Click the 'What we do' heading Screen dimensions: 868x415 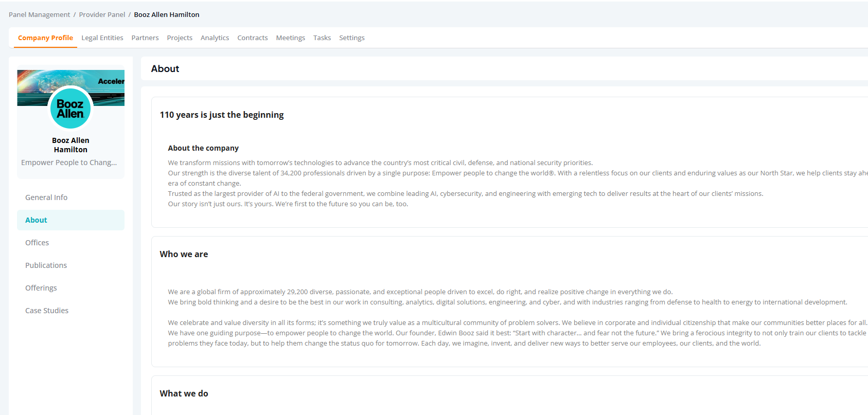coord(184,393)
